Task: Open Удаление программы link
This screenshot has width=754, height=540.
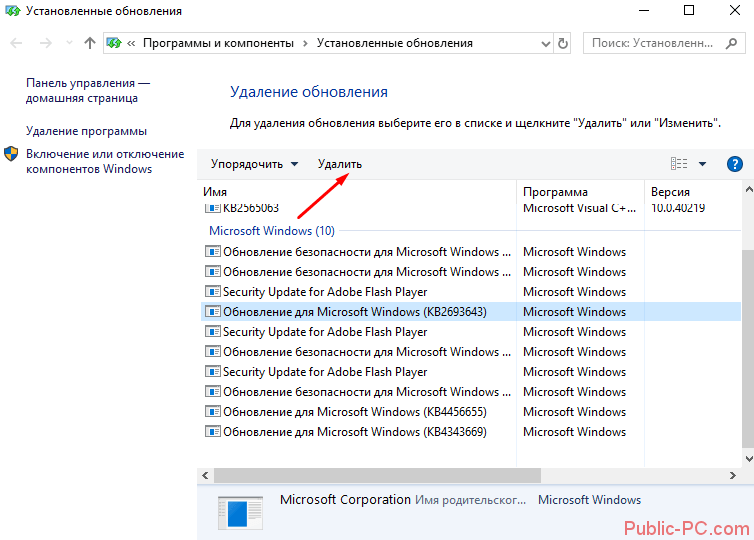Action: tap(87, 131)
